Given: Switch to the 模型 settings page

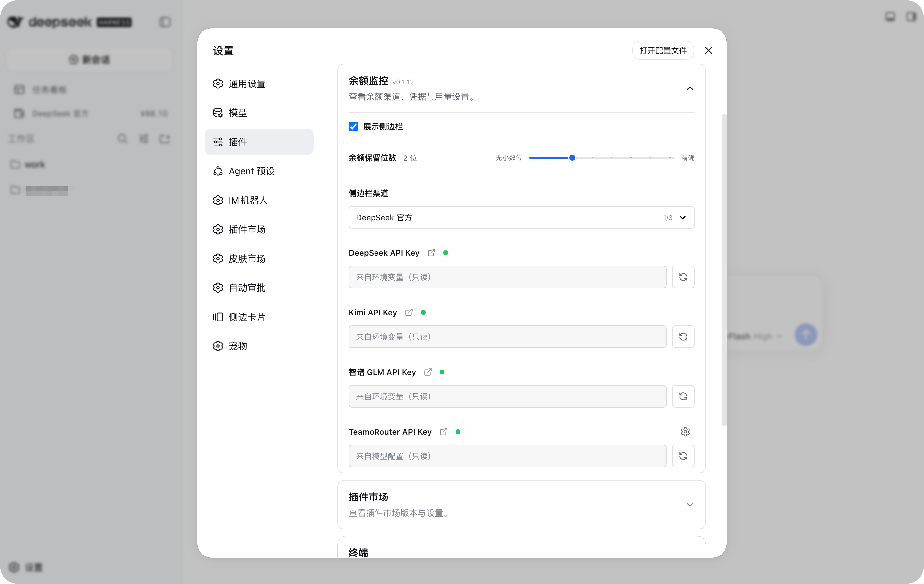Looking at the screenshot, I should point(259,112).
